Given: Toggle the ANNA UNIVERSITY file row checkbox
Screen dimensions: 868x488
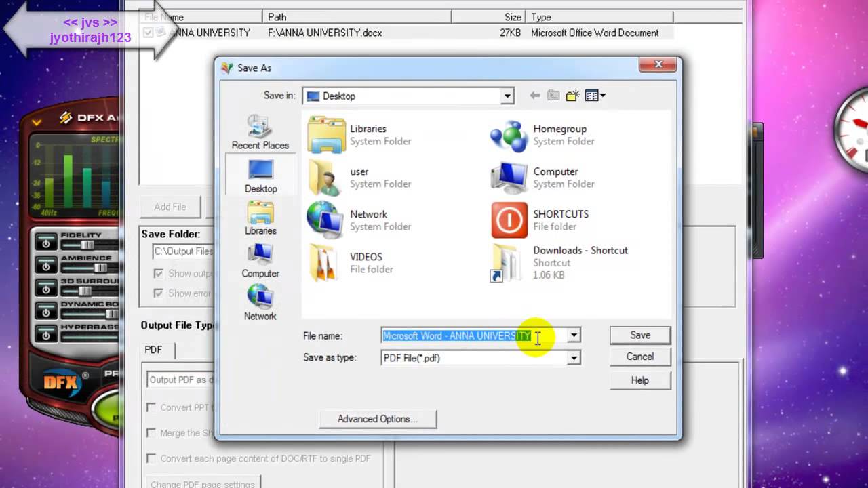Looking at the screenshot, I should 149,33.
